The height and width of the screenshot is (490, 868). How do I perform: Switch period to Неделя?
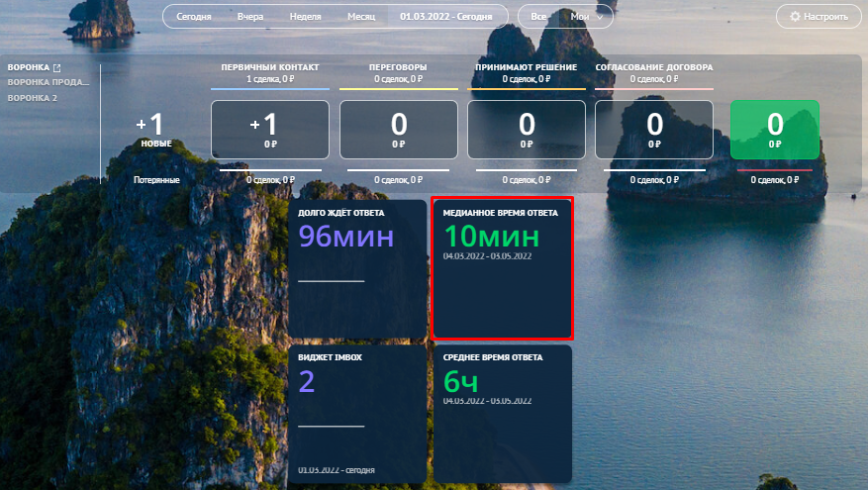point(305,18)
